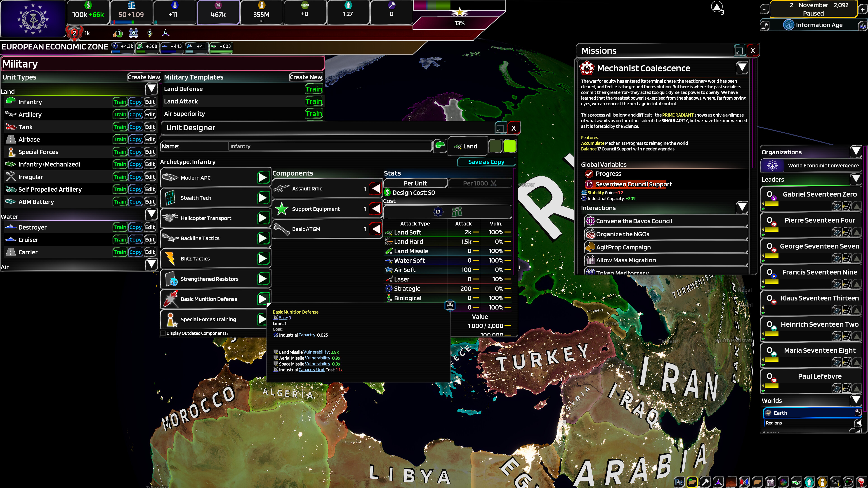Toggle the Progress global variable checkmark
Image resolution: width=868 pixels, height=488 pixels.
click(589, 174)
